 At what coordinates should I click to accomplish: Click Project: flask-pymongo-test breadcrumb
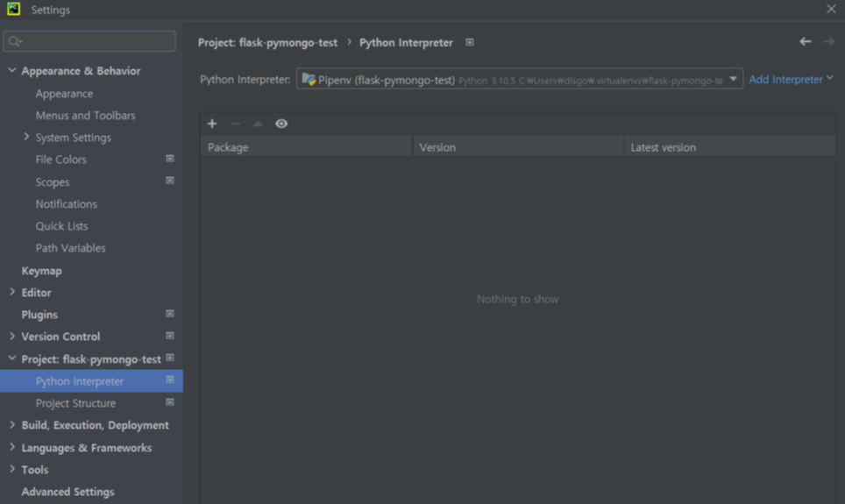pyautogui.click(x=267, y=43)
